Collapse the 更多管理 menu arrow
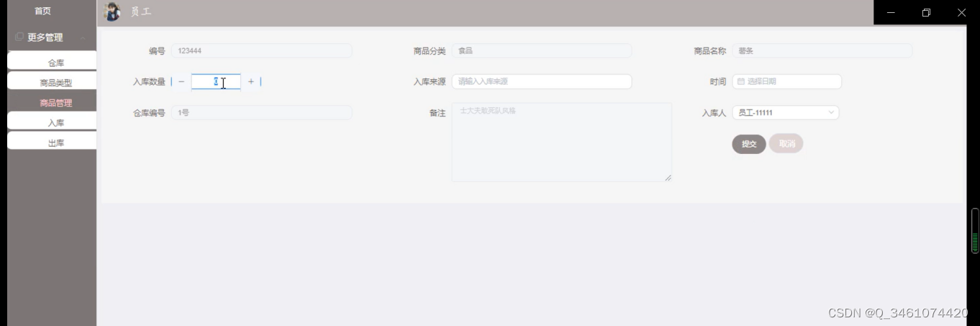Viewport: 980px width, 326px height. 83,37
